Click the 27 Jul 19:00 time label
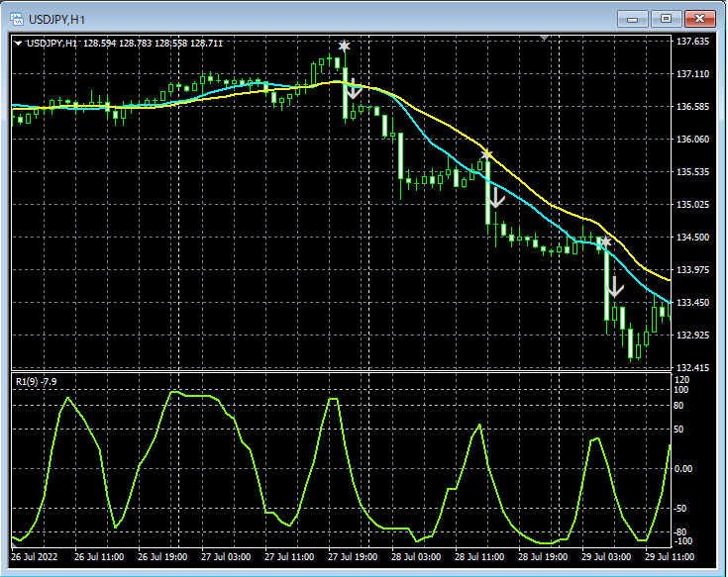This screenshot has height=577, width=728. point(353,556)
